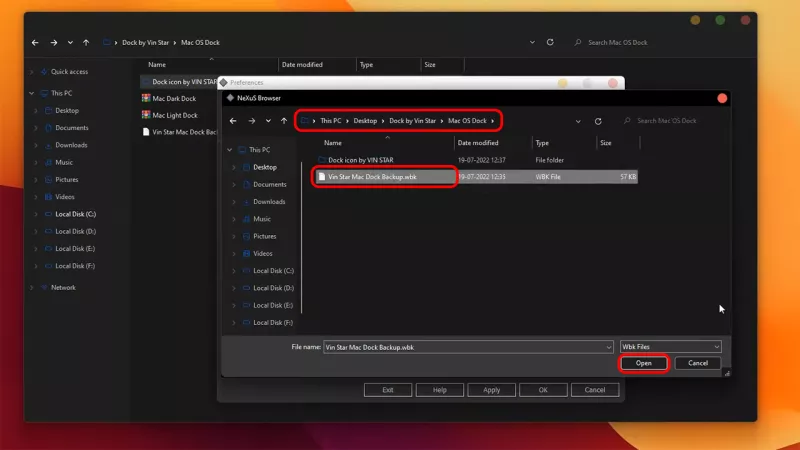The height and width of the screenshot is (450, 800).
Task: Click Cancel button in Preferences window
Action: 594,390
